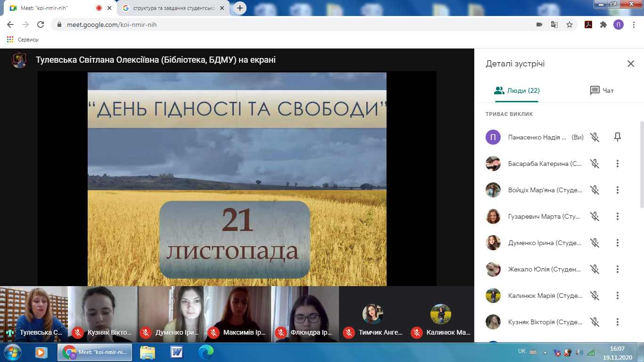Image resolution: width=644 pixels, height=362 pixels.
Task: Select Гузаревич Марта avatar in people list
Action: (493, 216)
